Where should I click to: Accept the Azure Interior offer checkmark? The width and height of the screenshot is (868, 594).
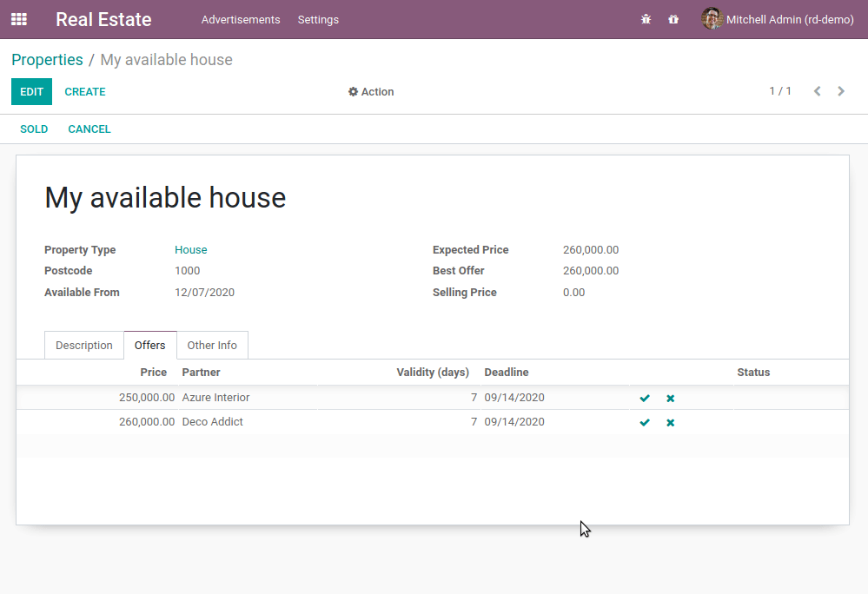(645, 399)
